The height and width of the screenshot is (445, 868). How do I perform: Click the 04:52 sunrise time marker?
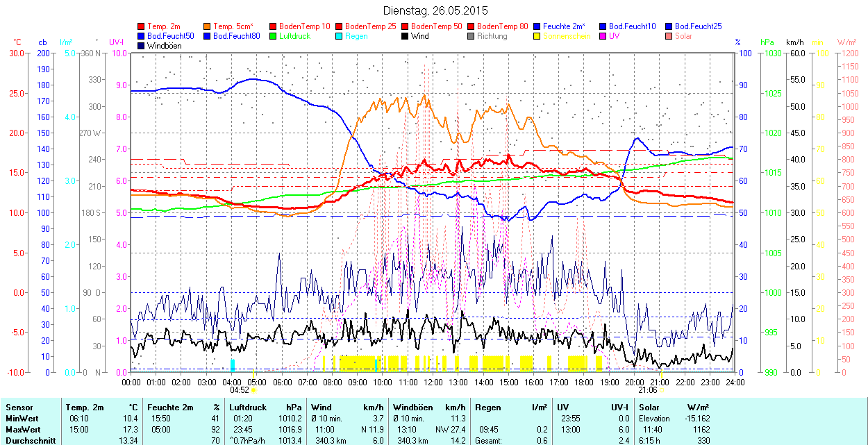pos(240,390)
